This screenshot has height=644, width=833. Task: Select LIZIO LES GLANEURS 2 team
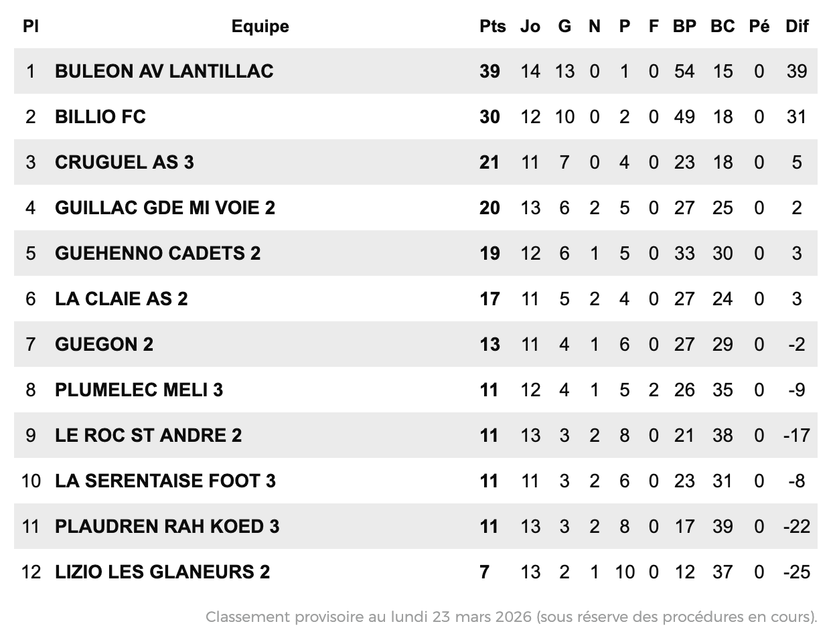[162, 572]
